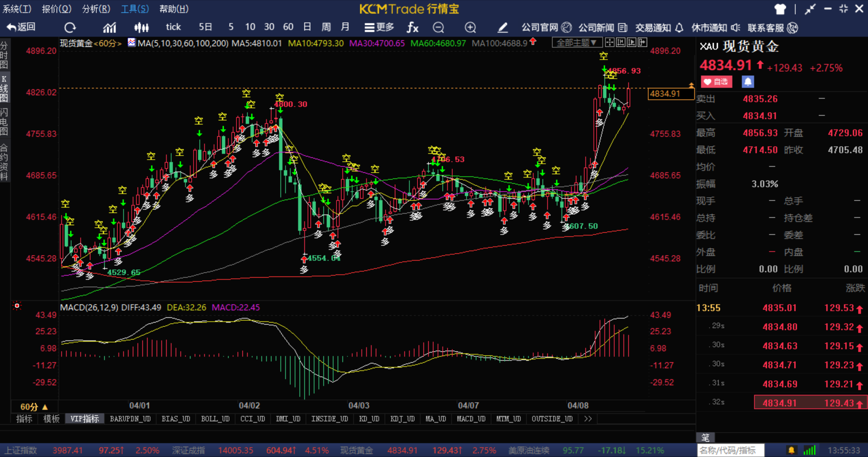Switch to the 模板 tab
Viewport: 868px width, 457px height.
tap(51, 419)
